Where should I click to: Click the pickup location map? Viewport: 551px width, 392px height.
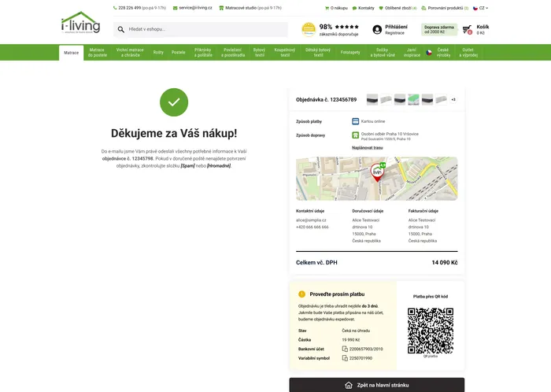tap(377, 179)
